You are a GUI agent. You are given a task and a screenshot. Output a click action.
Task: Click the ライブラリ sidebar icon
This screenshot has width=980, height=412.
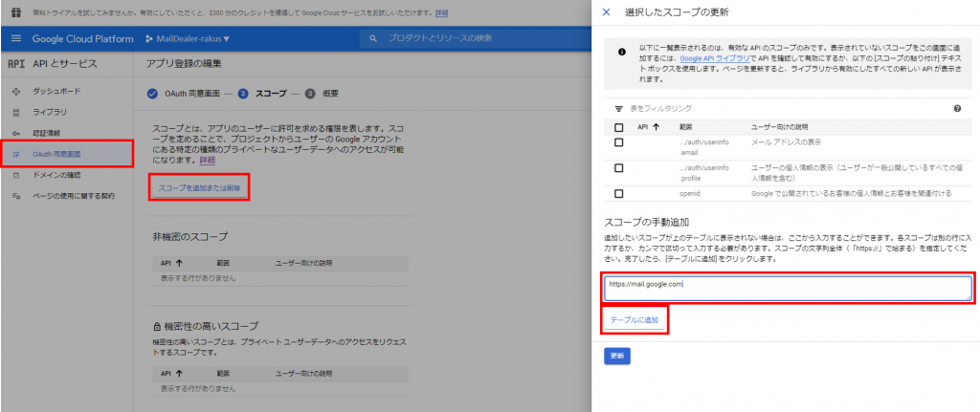tap(16, 113)
